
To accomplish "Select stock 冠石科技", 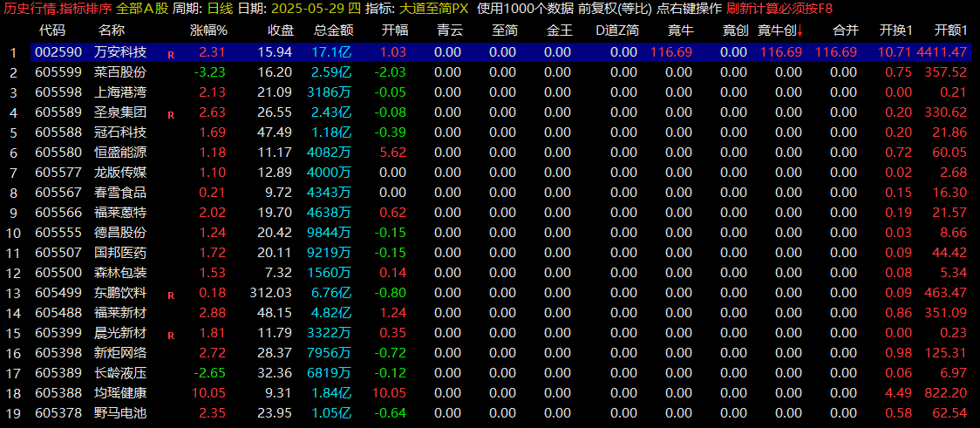I will pyautogui.click(x=120, y=132).
